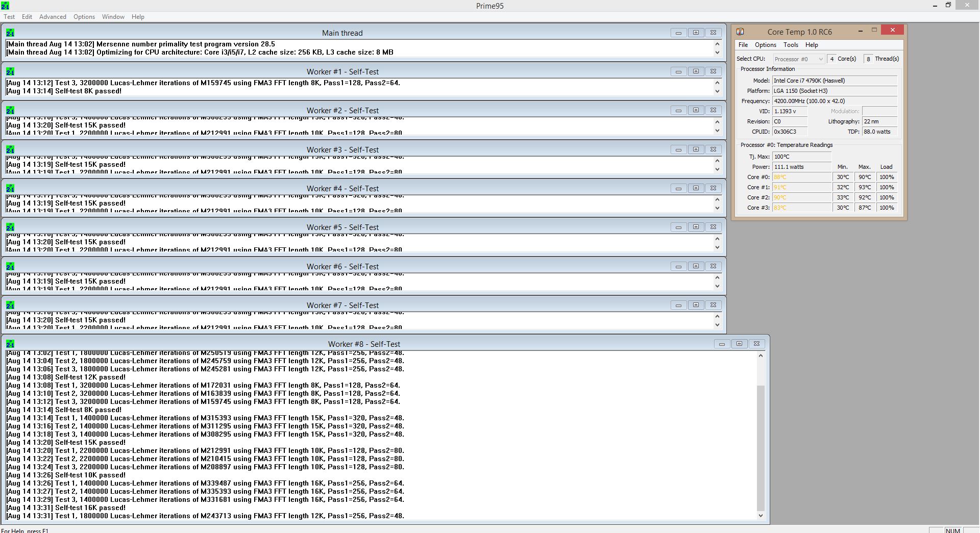980x533 pixels.
Task: Minimize the Main thread window
Action: click(678, 33)
